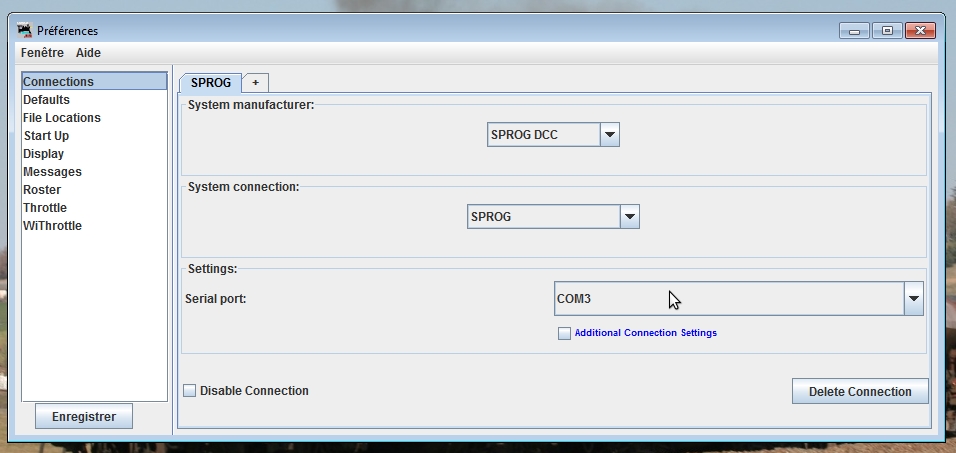Screen dimensions: 956x453
Task: Enable Additional Connection Settings checkbox
Action: click(x=565, y=333)
